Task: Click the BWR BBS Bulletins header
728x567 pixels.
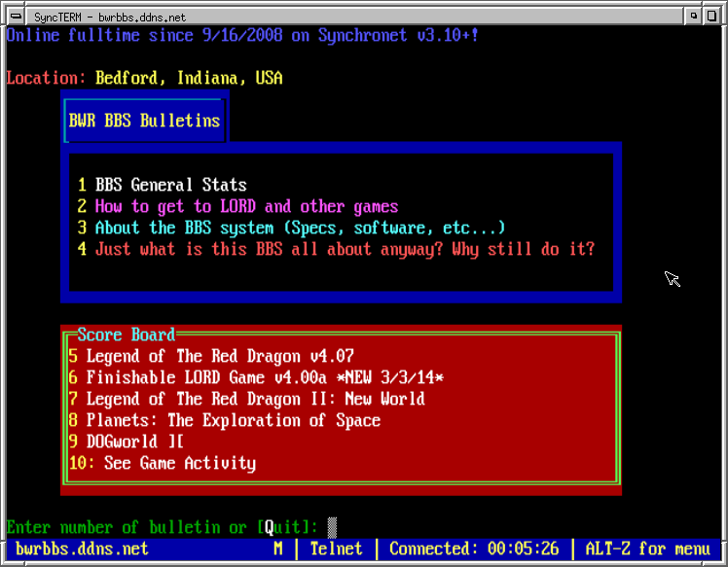Action: [144, 121]
